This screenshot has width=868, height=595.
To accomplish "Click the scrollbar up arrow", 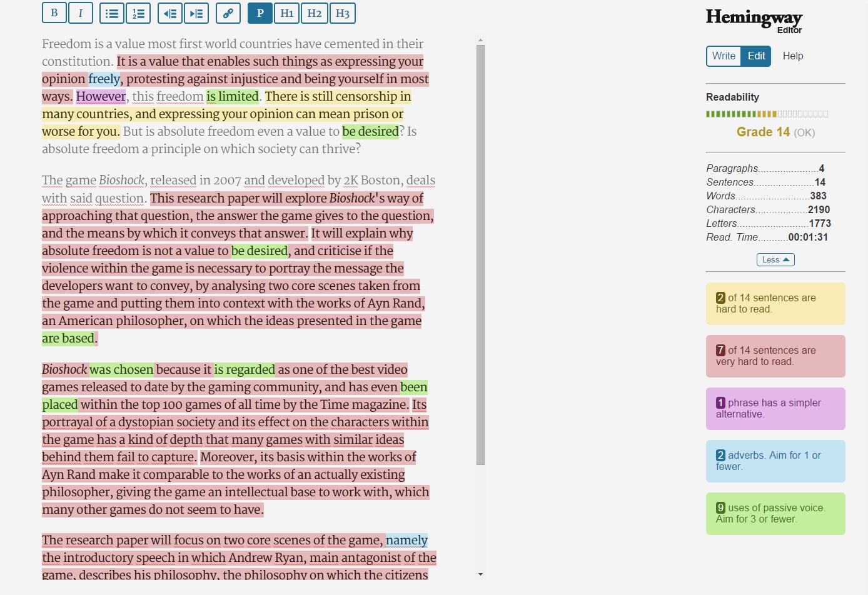I will tap(480, 40).
